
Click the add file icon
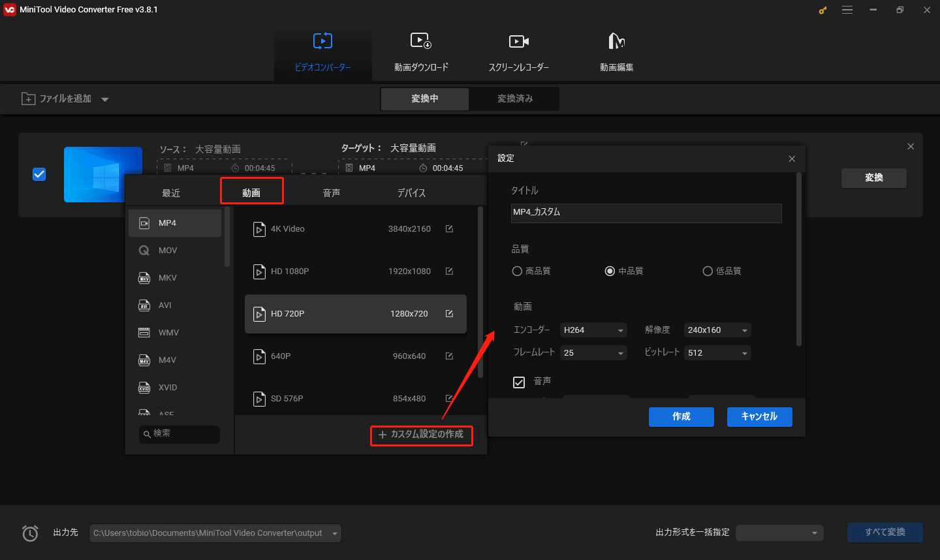(x=29, y=99)
